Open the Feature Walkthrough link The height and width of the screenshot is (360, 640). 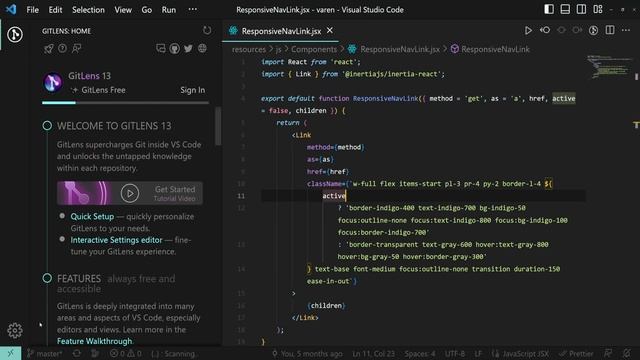pos(94,341)
